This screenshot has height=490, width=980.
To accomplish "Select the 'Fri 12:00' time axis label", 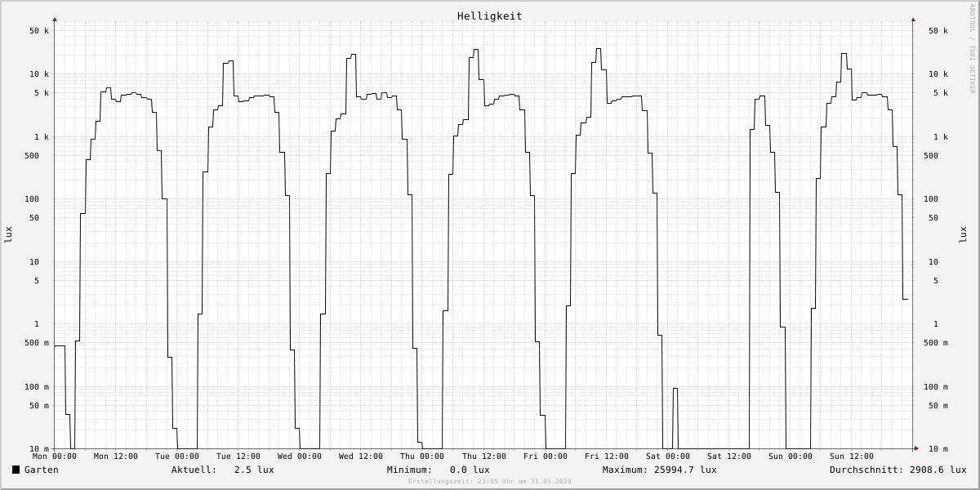I will 607,457.
